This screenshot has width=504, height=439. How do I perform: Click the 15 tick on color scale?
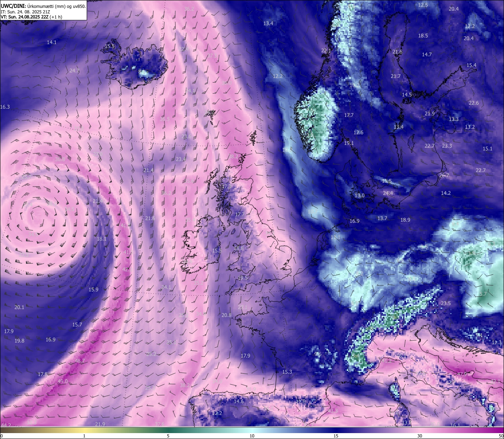click(x=336, y=436)
